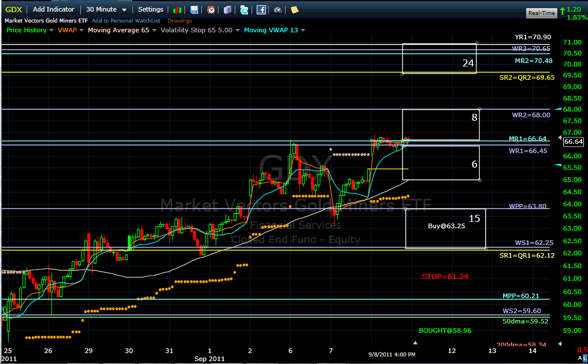Toggle arithmetic scale with the A button

[580, 358]
